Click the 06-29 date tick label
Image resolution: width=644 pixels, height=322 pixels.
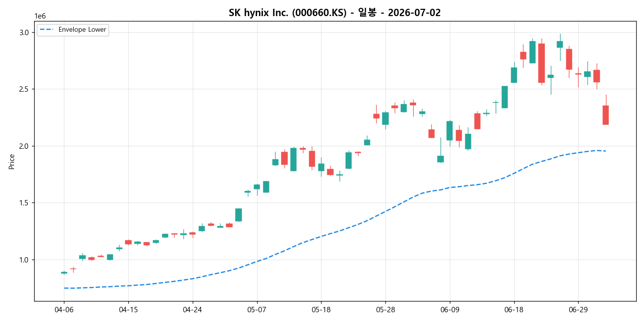click(x=578, y=309)
